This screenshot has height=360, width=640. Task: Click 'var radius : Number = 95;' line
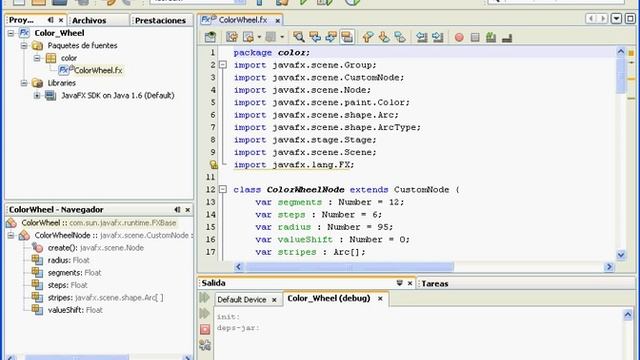(324, 227)
